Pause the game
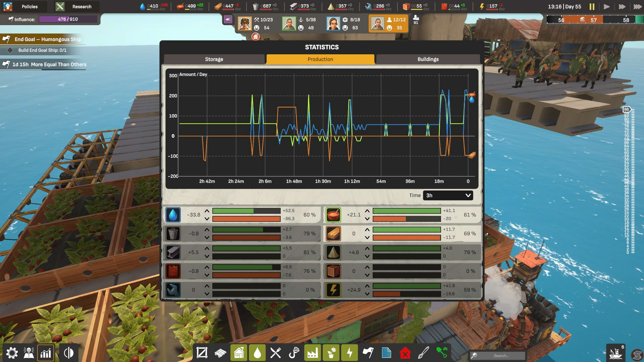 (592, 6)
